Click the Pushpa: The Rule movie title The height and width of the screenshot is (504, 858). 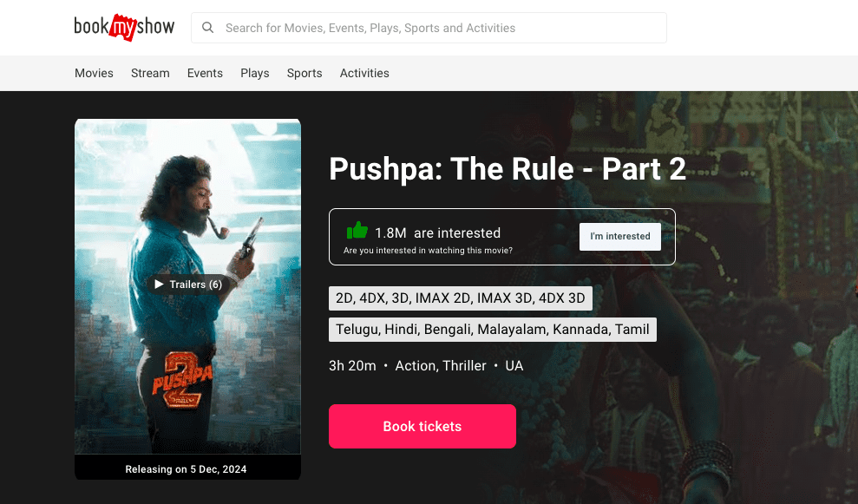(508, 168)
